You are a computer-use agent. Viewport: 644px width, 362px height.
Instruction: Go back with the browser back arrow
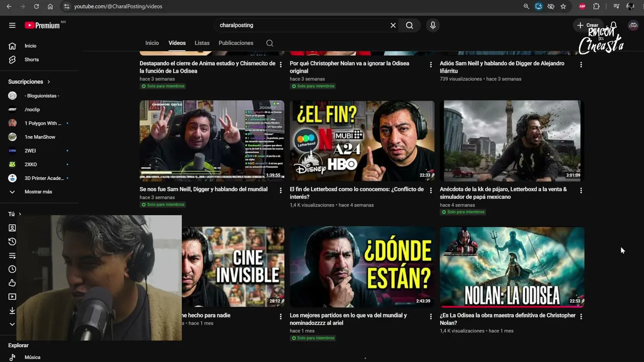click(x=9, y=7)
